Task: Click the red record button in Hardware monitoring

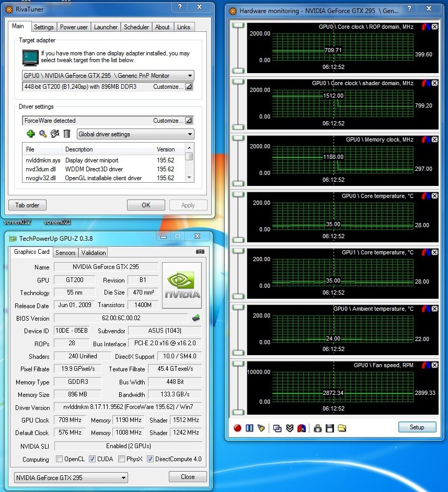Action: tap(237, 428)
